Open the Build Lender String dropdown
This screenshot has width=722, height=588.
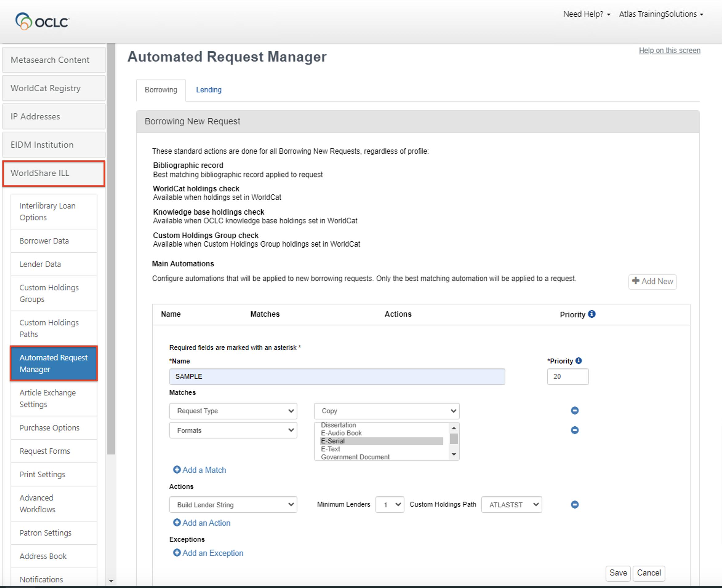[233, 505]
